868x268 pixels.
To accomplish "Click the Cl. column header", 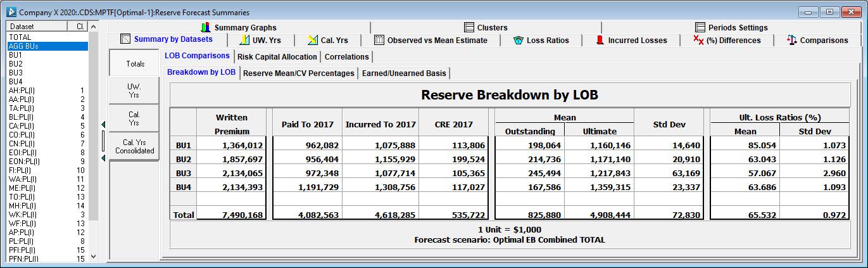I will (x=78, y=27).
